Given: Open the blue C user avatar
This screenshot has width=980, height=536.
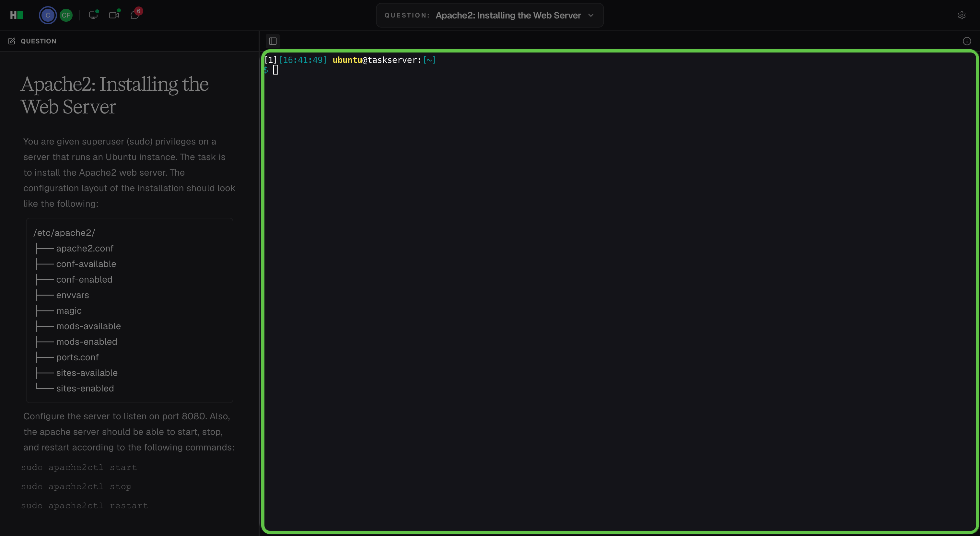Looking at the screenshot, I should (48, 15).
